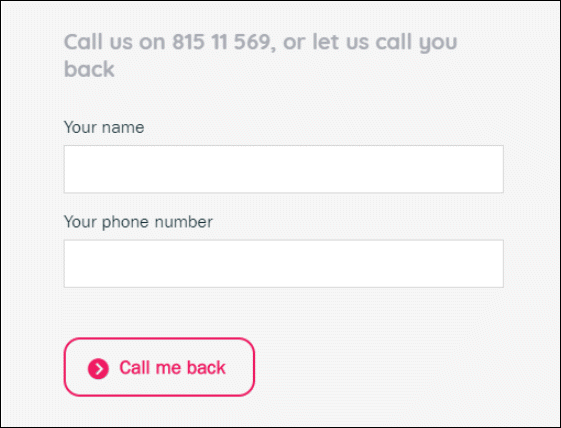
Task: Submit the callback form via Call me back
Action: (159, 367)
